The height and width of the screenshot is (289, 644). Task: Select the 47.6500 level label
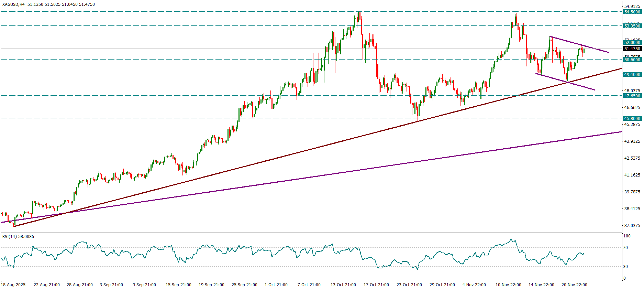[x=632, y=96]
